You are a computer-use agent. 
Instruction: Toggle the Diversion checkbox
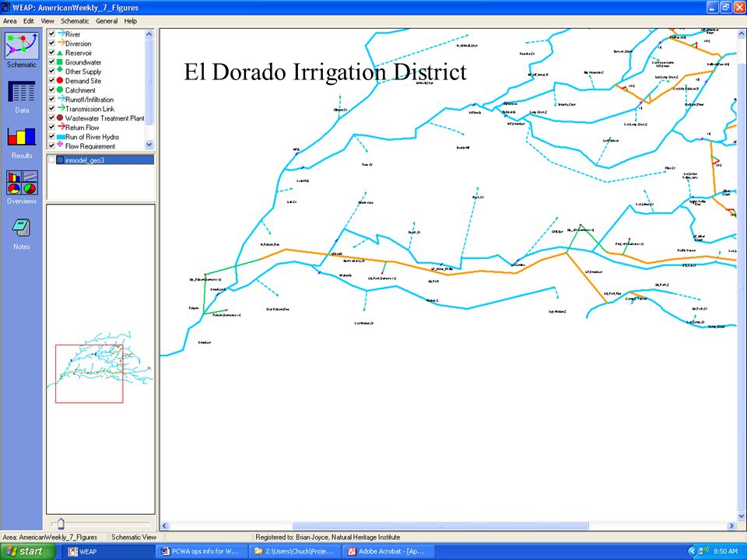coord(51,44)
